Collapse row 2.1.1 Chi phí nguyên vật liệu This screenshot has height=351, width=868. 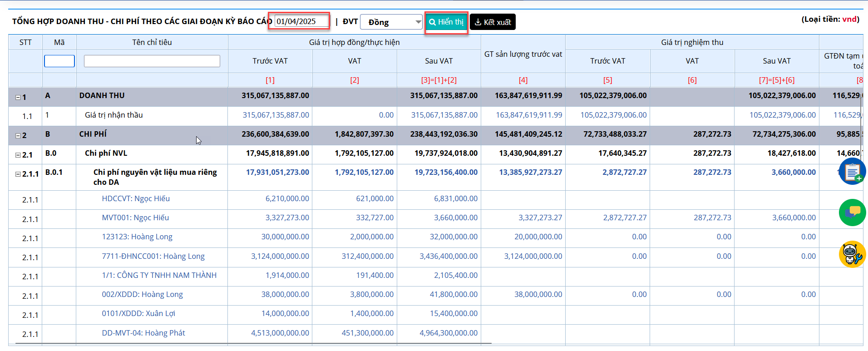pyautogui.click(x=18, y=174)
